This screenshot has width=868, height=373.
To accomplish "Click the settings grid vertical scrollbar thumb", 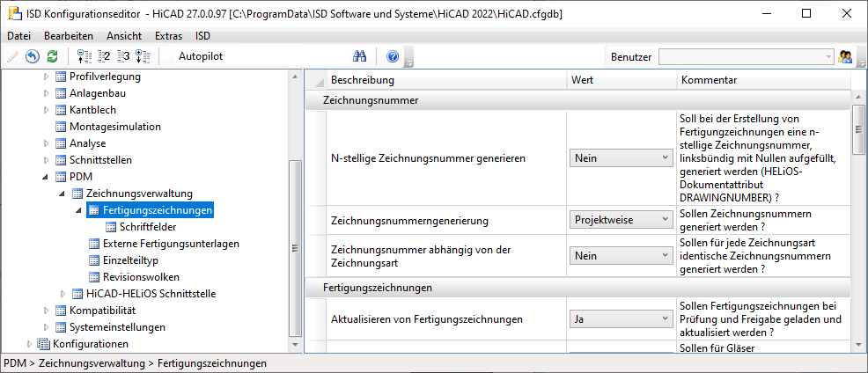I will click(x=858, y=129).
